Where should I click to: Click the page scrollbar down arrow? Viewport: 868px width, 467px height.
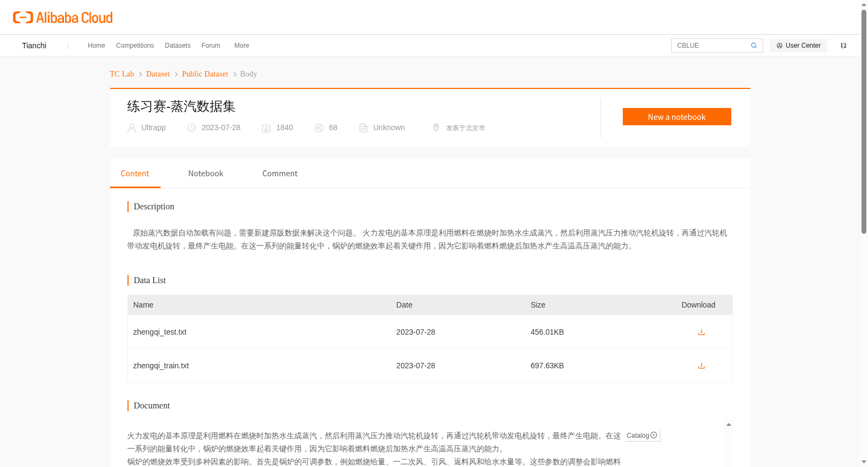(864, 462)
